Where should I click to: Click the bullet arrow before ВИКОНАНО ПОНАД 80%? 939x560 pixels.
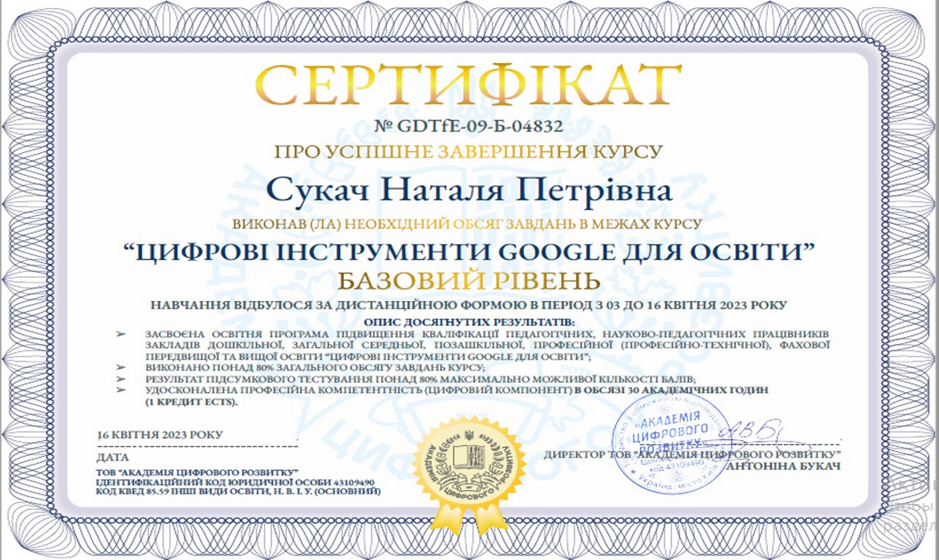[121, 367]
